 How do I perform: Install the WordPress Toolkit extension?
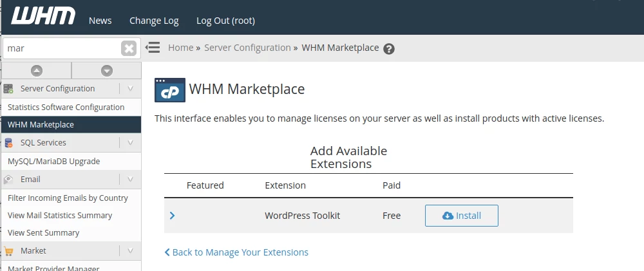461,216
